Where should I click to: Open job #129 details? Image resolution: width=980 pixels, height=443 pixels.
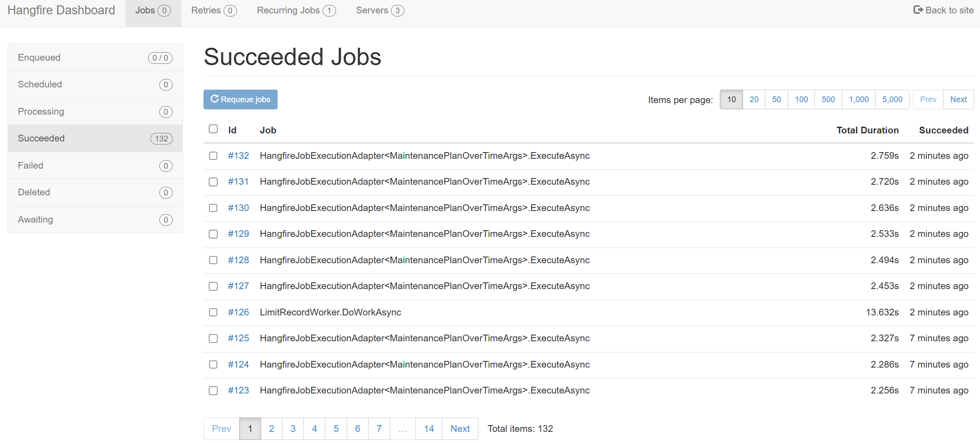238,234
